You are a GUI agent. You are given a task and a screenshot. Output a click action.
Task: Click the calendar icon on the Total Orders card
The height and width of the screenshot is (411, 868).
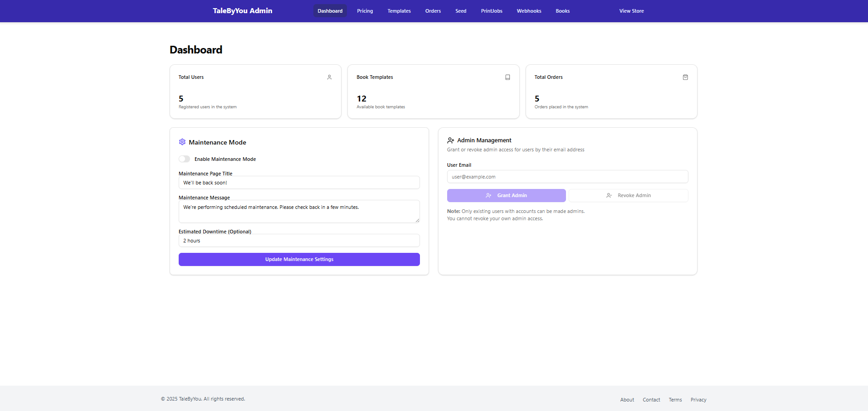(685, 77)
